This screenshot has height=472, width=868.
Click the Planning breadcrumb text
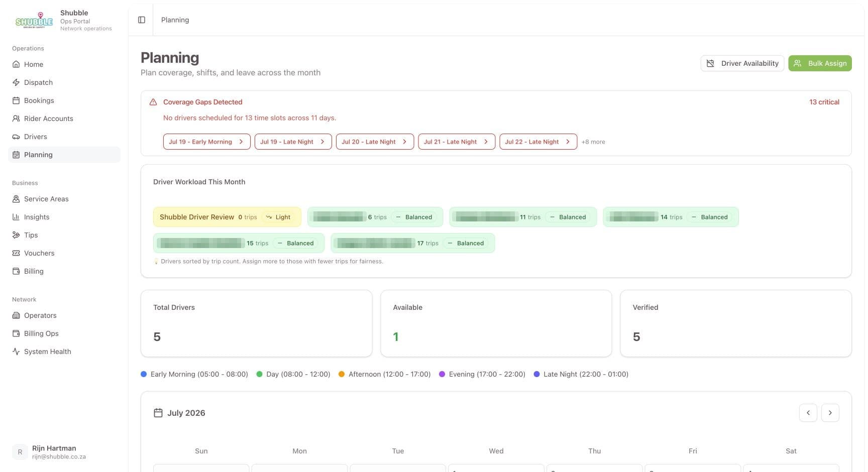175,20
